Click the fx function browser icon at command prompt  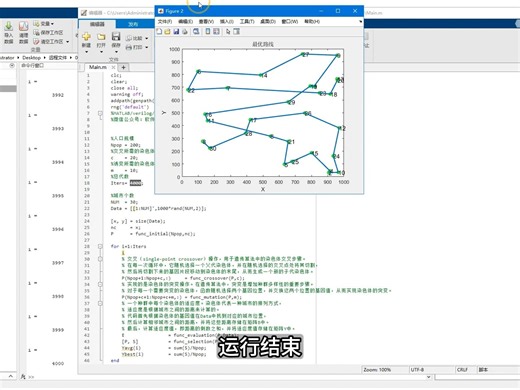(23, 377)
